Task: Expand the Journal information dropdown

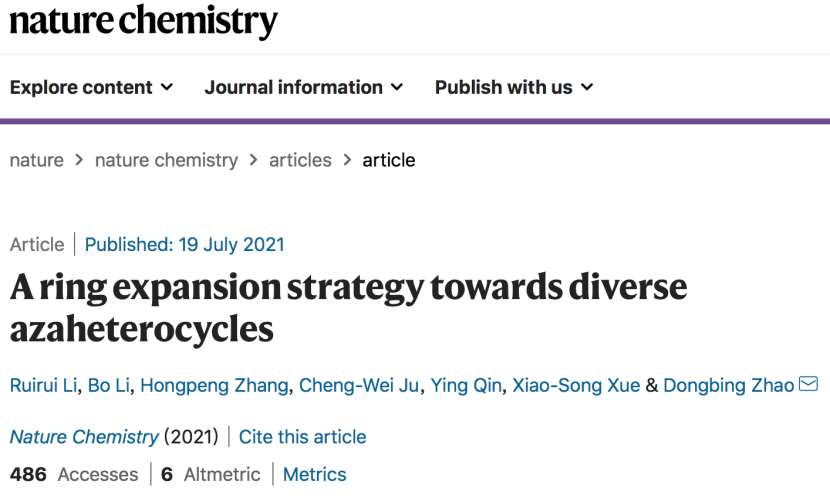Action: (x=304, y=87)
